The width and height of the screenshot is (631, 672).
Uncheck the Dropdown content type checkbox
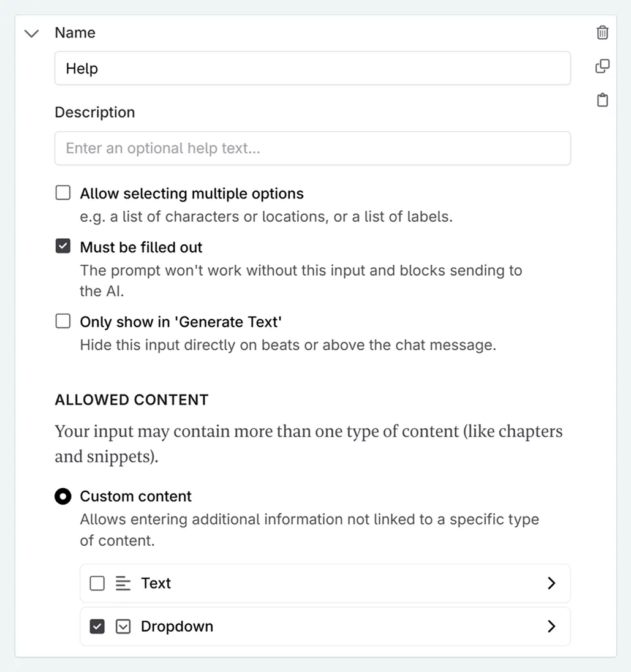pos(97,626)
